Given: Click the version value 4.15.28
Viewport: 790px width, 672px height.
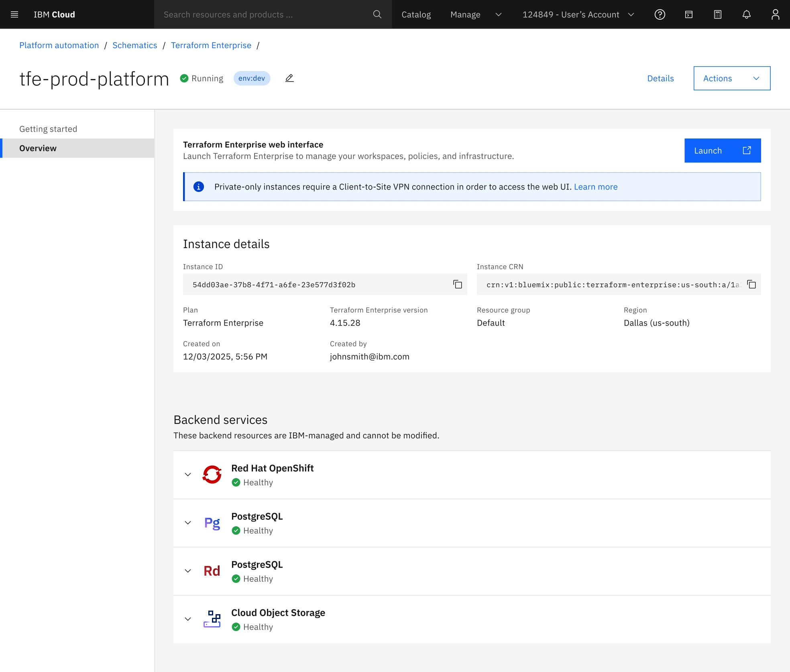Looking at the screenshot, I should click(x=345, y=323).
